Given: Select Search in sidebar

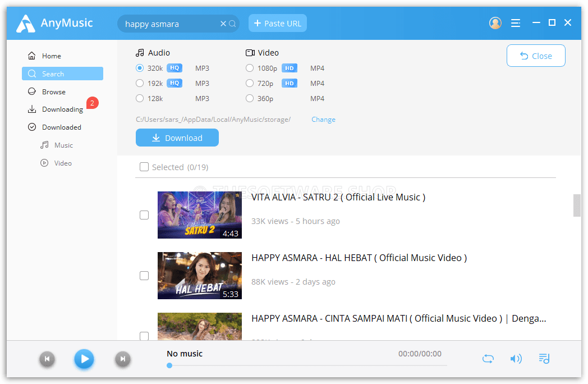Looking at the screenshot, I should click(x=62, y=74).
